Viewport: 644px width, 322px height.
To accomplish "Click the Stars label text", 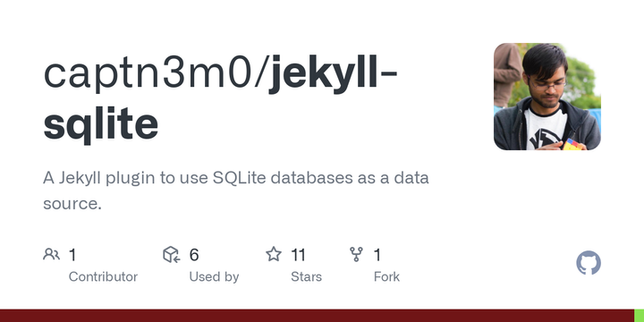I will (307, 276).
